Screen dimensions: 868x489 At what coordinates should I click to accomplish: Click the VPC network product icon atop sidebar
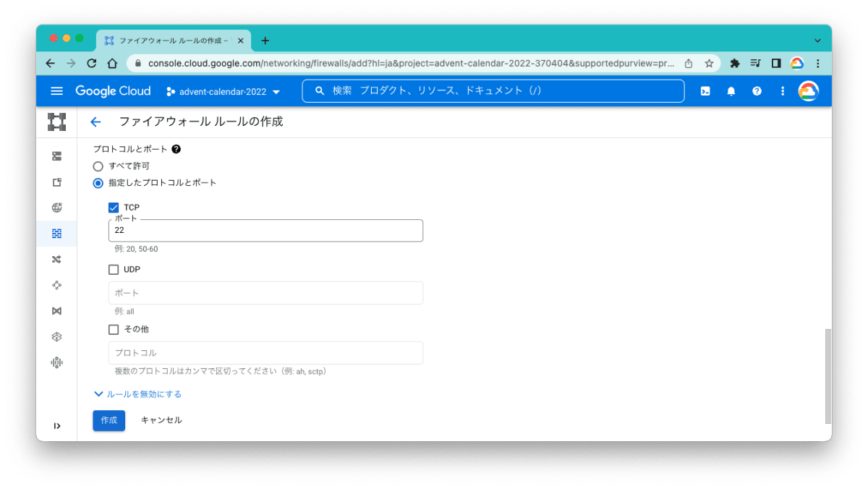56,122
